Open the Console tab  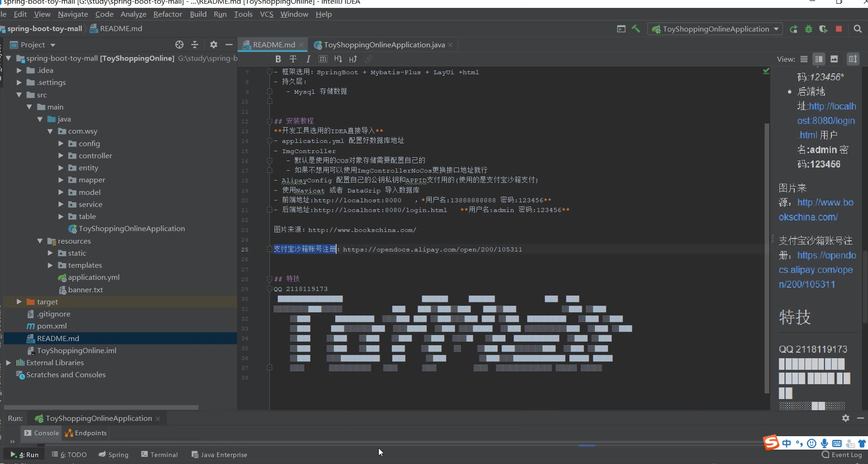tap(42, 433)
